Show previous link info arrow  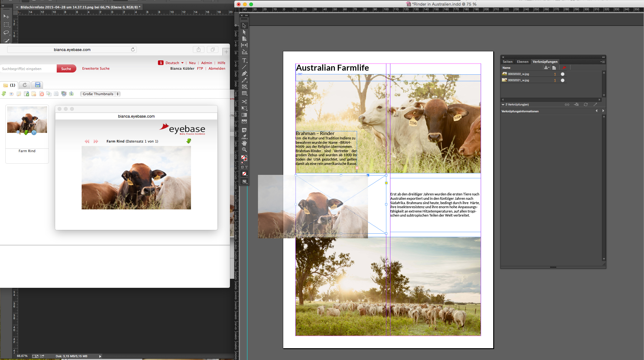pyautogui.click(x=597, y=111)
